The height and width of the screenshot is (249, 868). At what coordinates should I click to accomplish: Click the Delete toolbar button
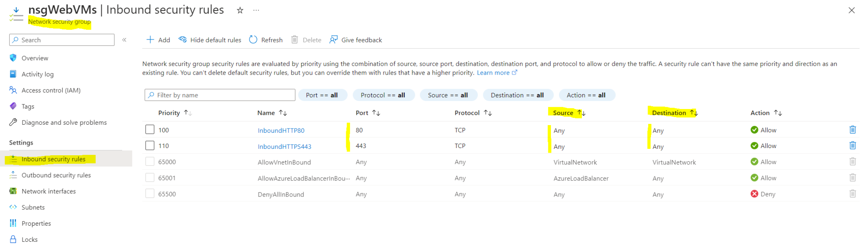306,40
